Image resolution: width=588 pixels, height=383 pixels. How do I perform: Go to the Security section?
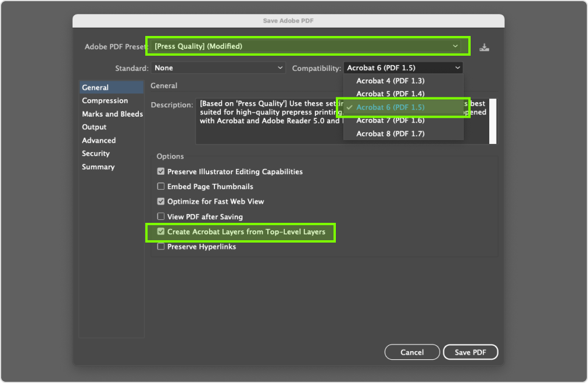[x=96, y=153]
